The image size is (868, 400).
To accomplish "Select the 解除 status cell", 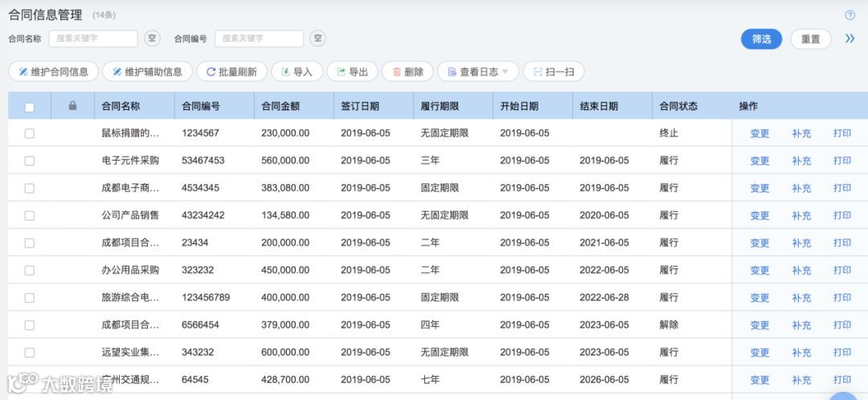I will 669,324.
